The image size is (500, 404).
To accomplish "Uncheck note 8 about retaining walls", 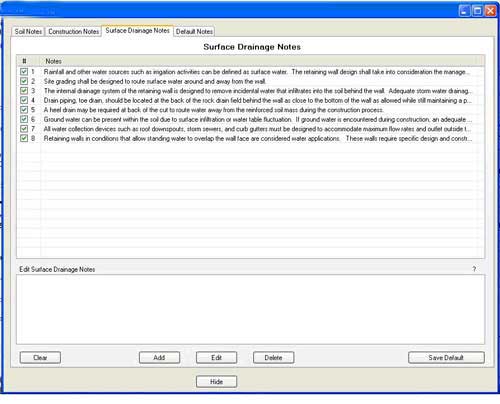I will click(24, 138).
